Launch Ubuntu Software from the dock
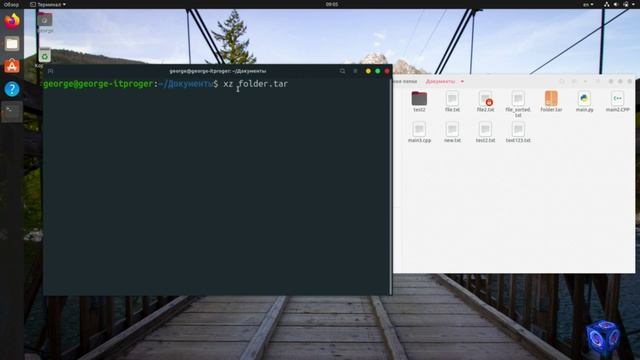The image size is (640, 360). pos(12,66)
